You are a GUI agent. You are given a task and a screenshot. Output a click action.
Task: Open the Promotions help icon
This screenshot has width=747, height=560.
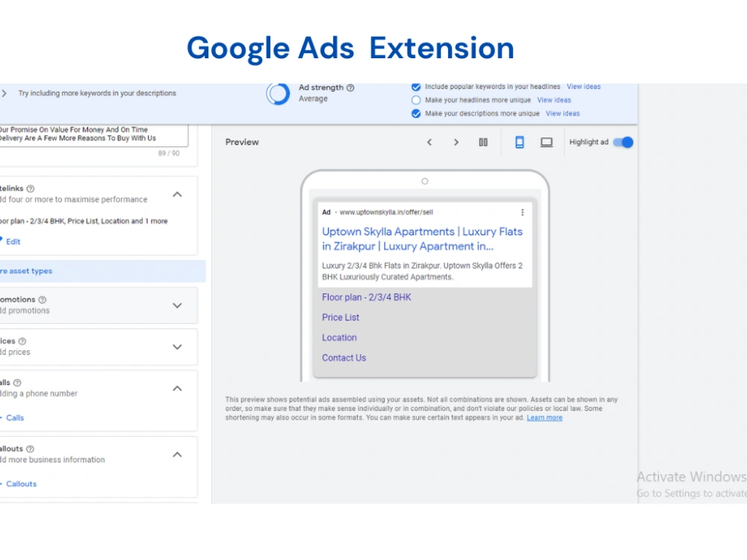(43, 299)
